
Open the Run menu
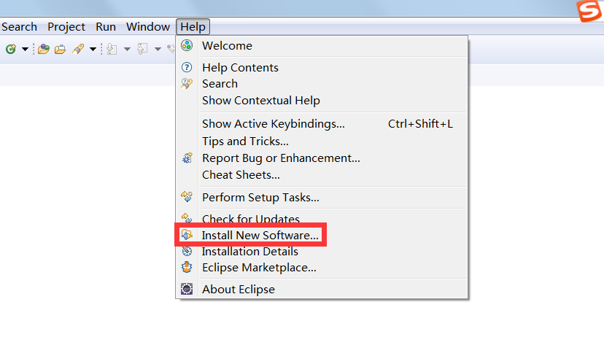coord(106,26)
